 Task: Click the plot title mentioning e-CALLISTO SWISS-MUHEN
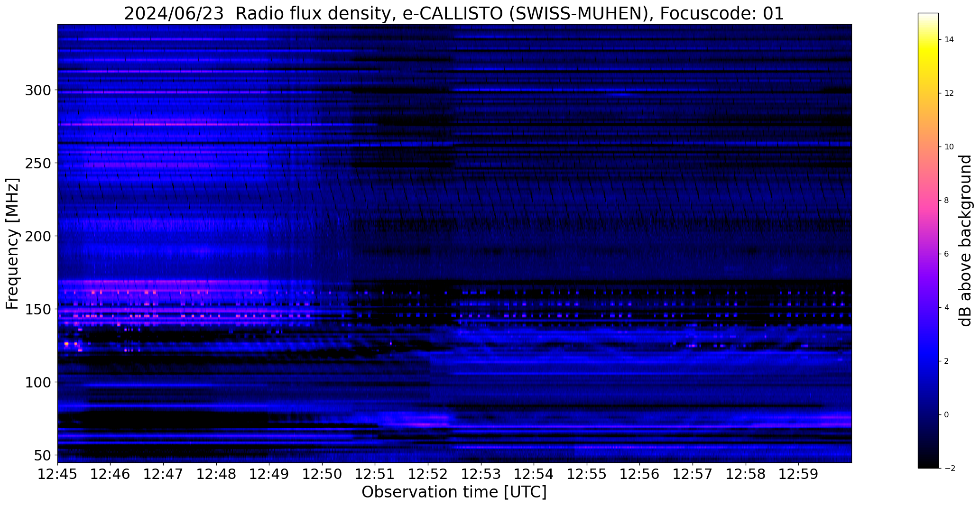[x=454, y=14]
